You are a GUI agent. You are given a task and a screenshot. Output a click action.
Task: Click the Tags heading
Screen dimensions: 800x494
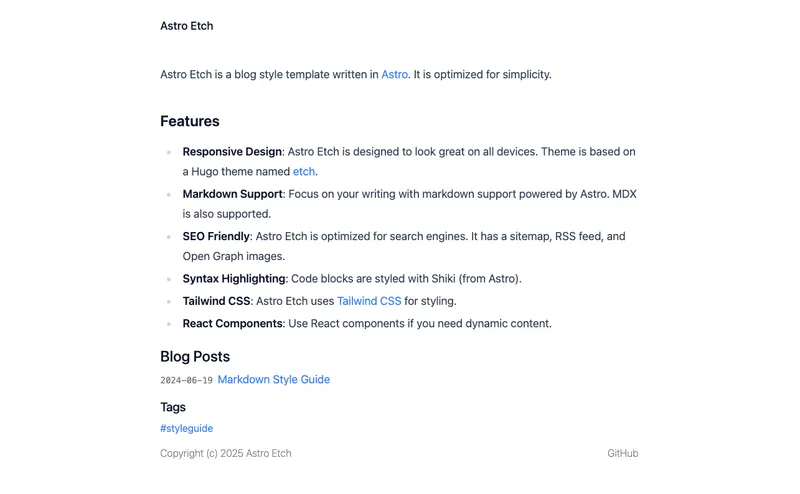pyautogui.click(x=173, y=407)
